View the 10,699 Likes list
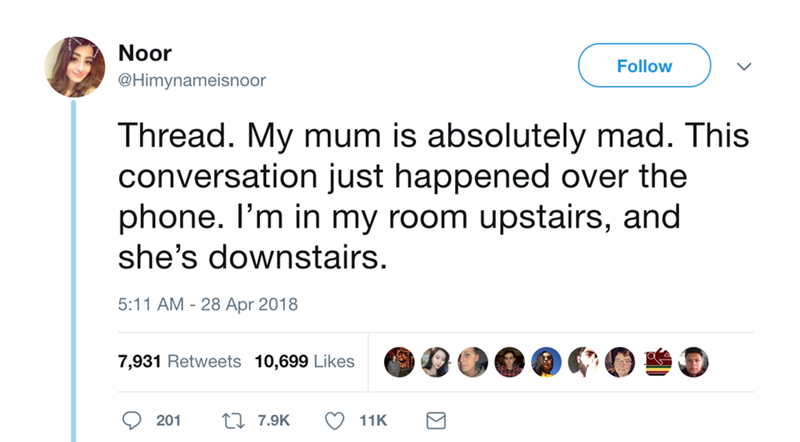This screenshot has height=442, width=800. (304, 361)
